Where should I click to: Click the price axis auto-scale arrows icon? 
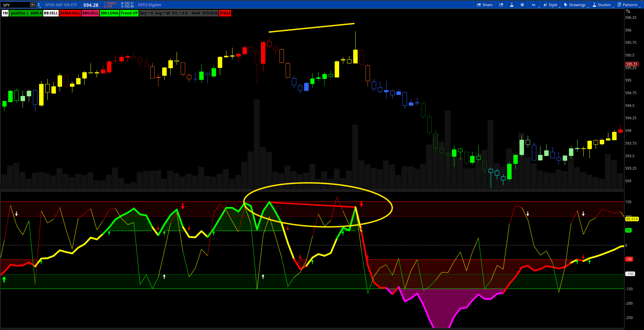coord(628,11)
